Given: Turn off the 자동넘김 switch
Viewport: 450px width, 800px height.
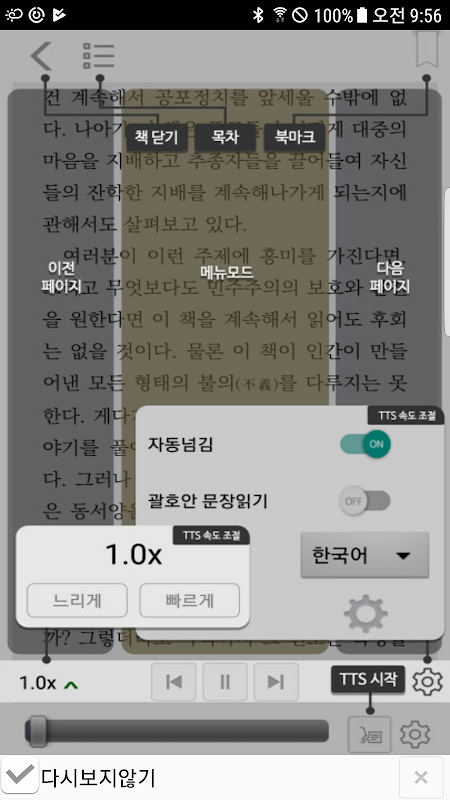Looking at the screenshot, I should (x=365, y=444).
